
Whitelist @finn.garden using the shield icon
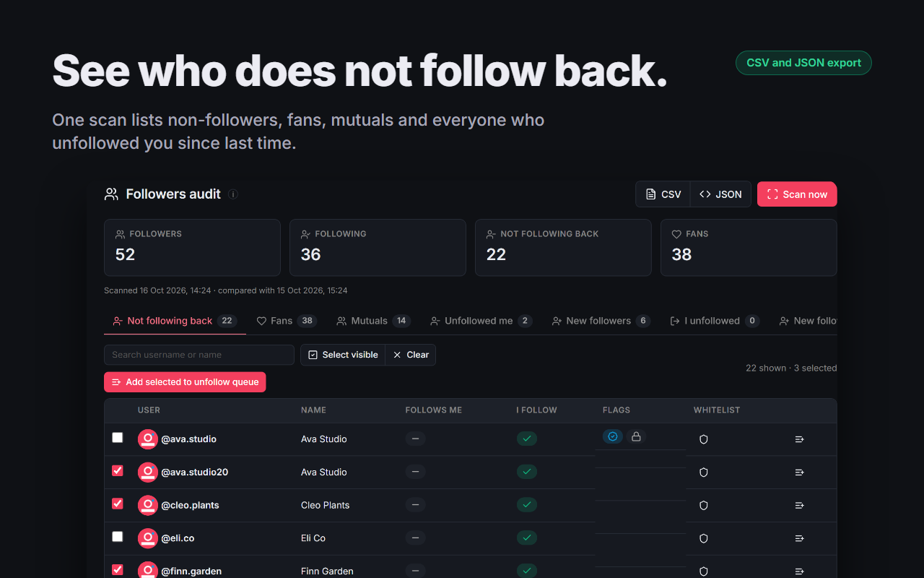704,571
